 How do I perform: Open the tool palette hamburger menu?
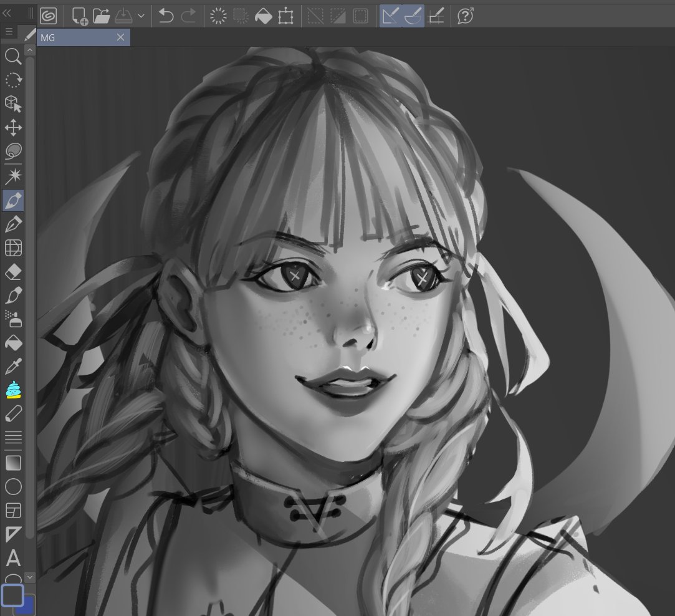pyautogui.click(x=8, y=31)
